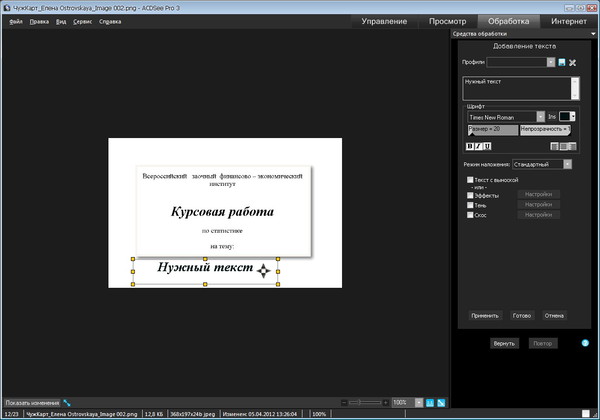
Task: Click the Отмена button
Action: click(554, 316)
